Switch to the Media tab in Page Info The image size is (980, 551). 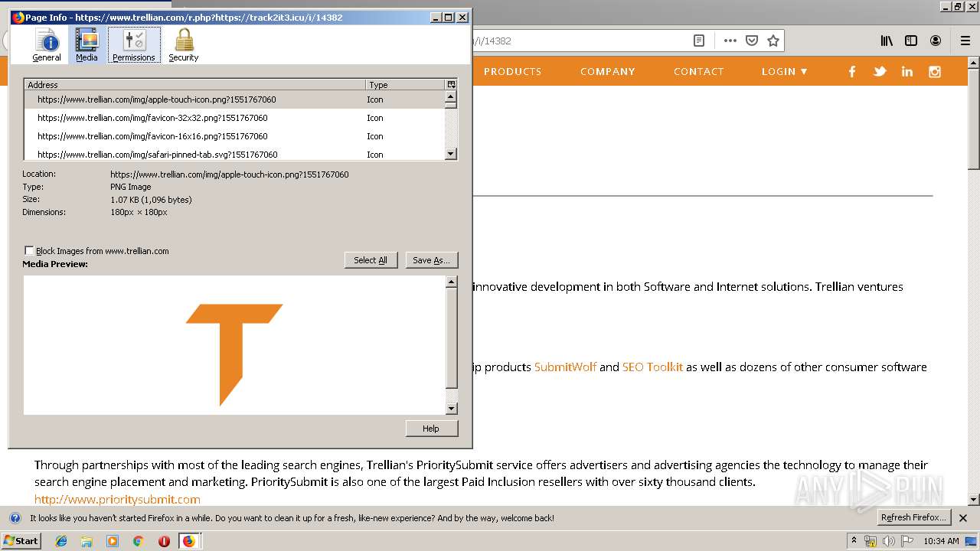[87, 45]
